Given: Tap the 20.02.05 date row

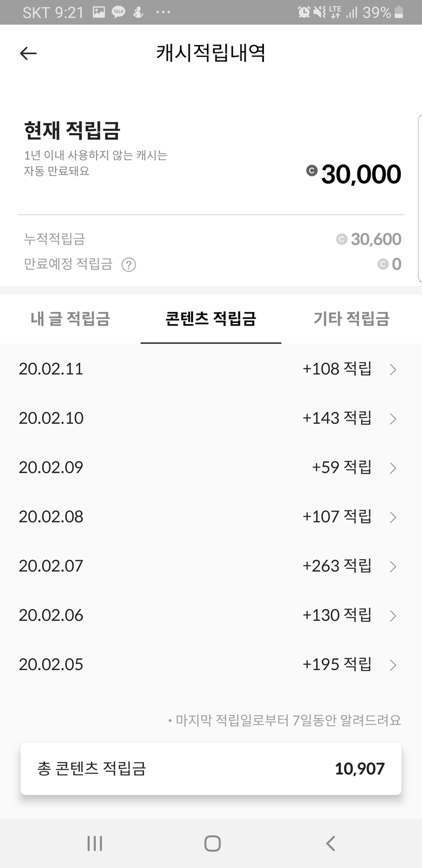Looking at the screenshot, I should tap(51, 664).
